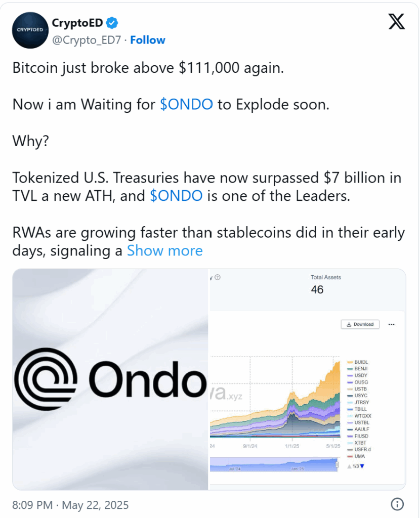420x518 pixels.
Task: Download the chart data
Action: tap(360, 324)
